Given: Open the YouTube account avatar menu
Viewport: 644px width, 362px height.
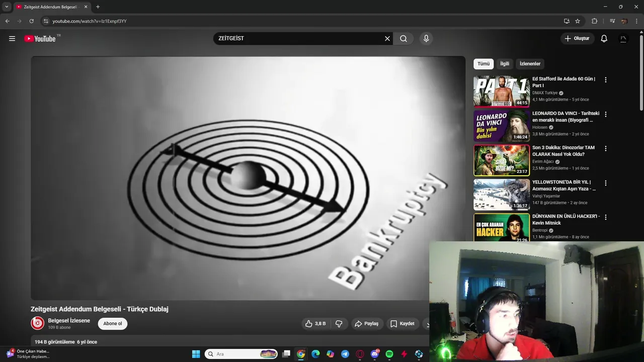Looking at the screenshot, I should pos(623,39).
